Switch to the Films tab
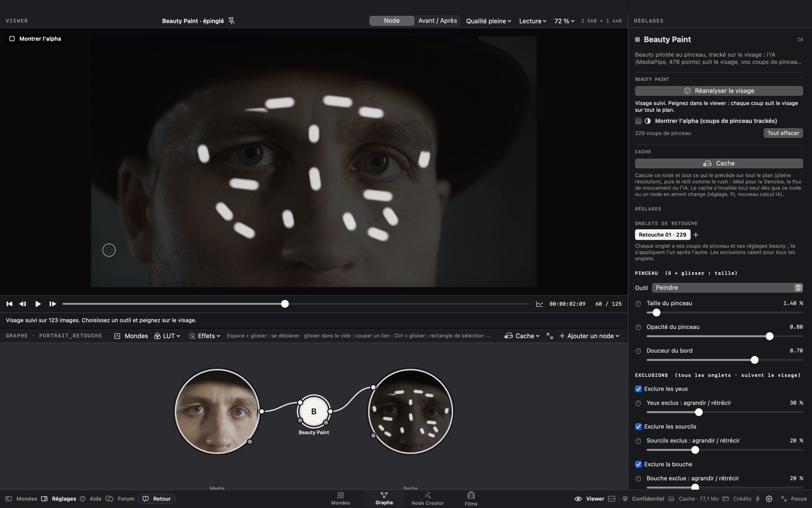 point(471,499)
